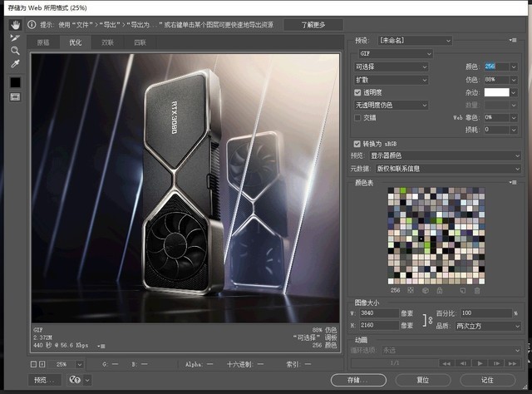Click the 了解更多 button

tap(313, 25)
